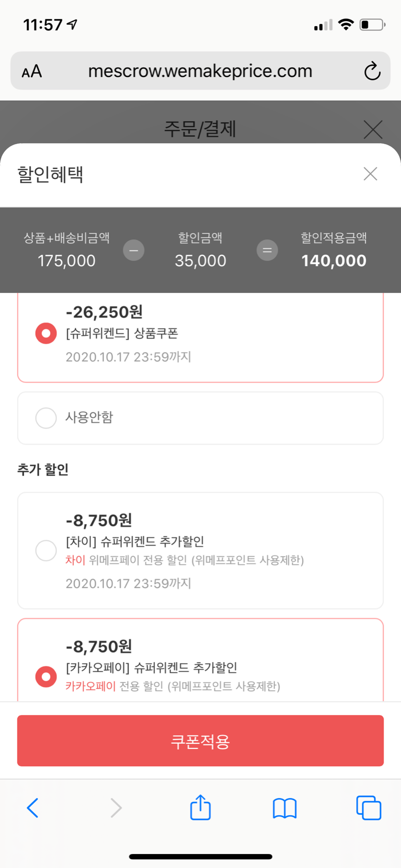This screenshot has width=401, height=868.
Task: Tap the equals icon before 할인적용금액
Action: click(x=267, y=250)
